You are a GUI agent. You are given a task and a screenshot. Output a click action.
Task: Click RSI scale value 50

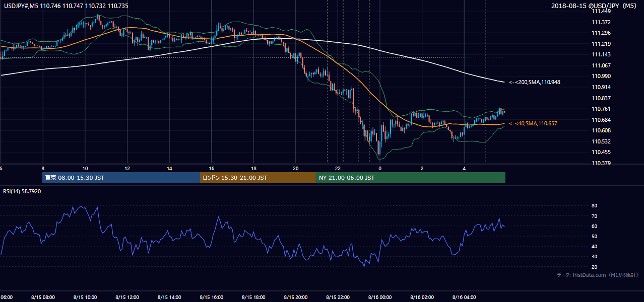[x=595, y=236]
